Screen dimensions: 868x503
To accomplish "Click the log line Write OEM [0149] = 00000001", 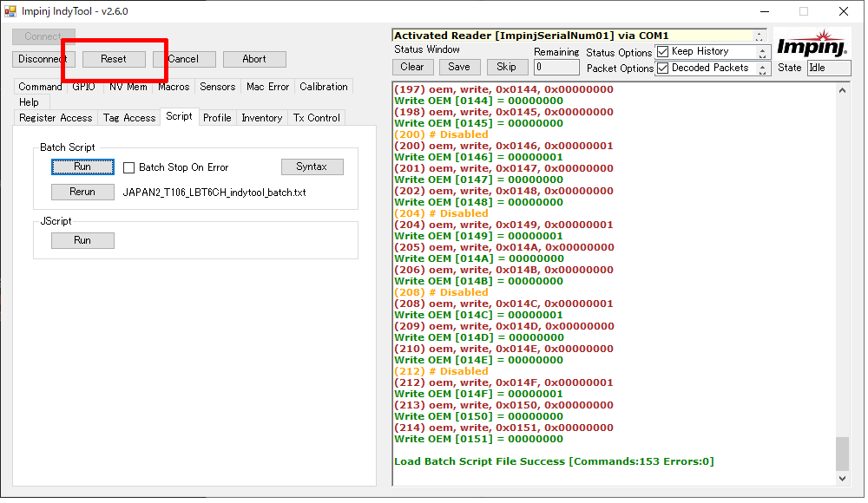I will pos(479,236).
